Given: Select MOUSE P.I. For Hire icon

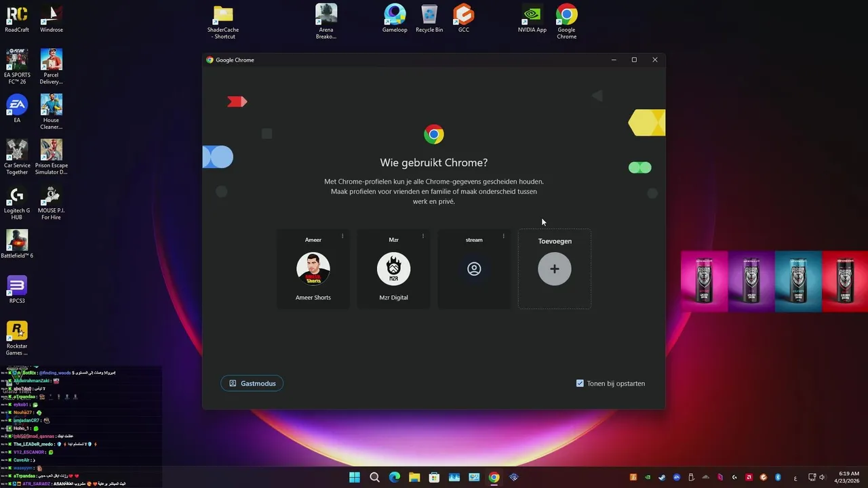Looking at the screenshot, I should 52,203.
